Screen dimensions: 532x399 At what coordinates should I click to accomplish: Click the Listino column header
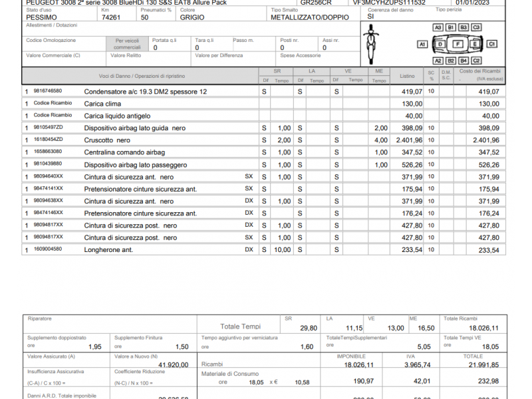tap(407, 76)
